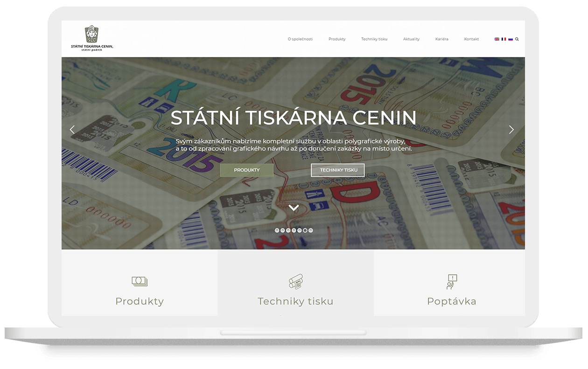The image size is (588, 369).
Task: Open site search with the magnifier icon
Action: (517, 39)
